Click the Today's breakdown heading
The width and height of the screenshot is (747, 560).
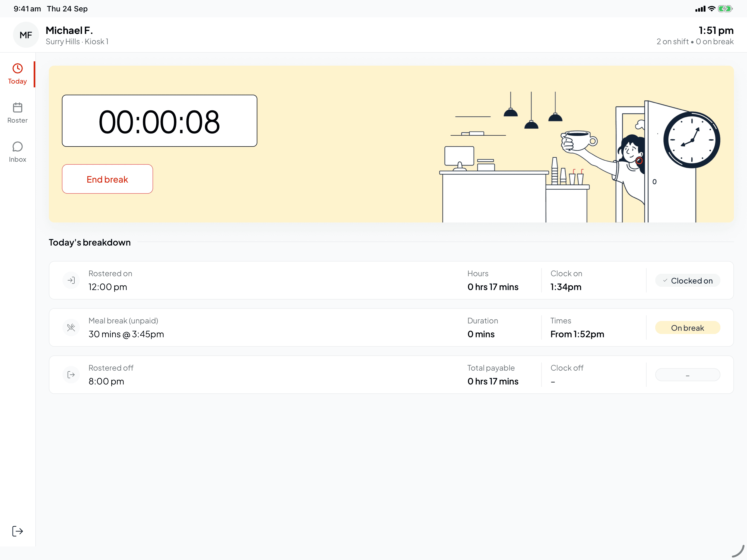(x=90, y=242)
